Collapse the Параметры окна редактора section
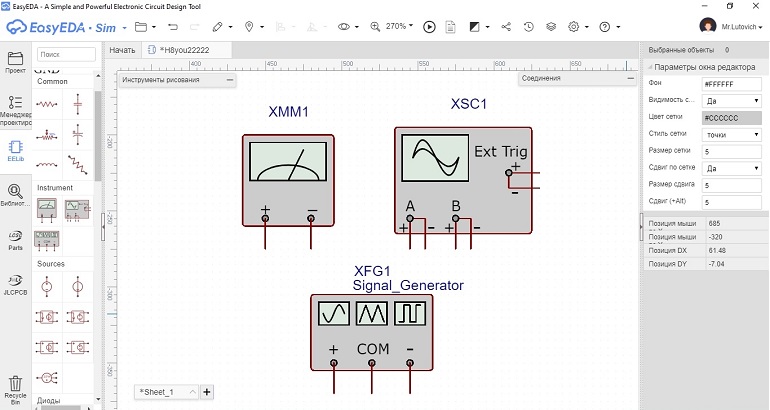 [650, 67]
